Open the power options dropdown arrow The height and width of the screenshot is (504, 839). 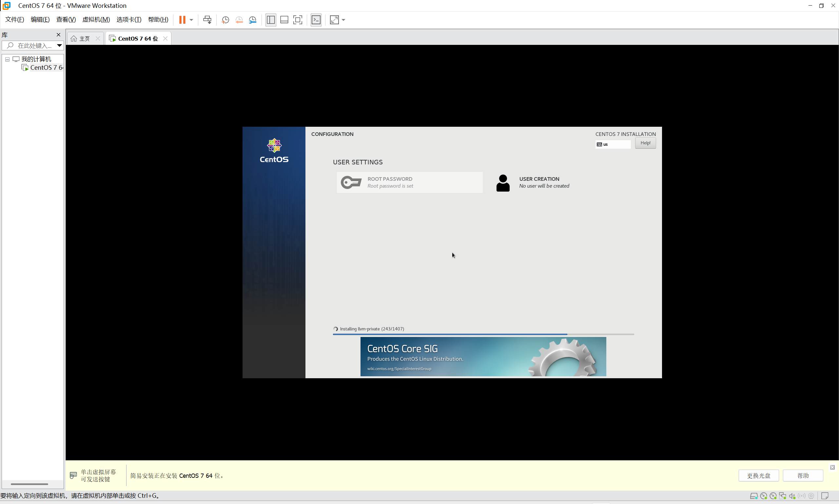coord(191,20)
